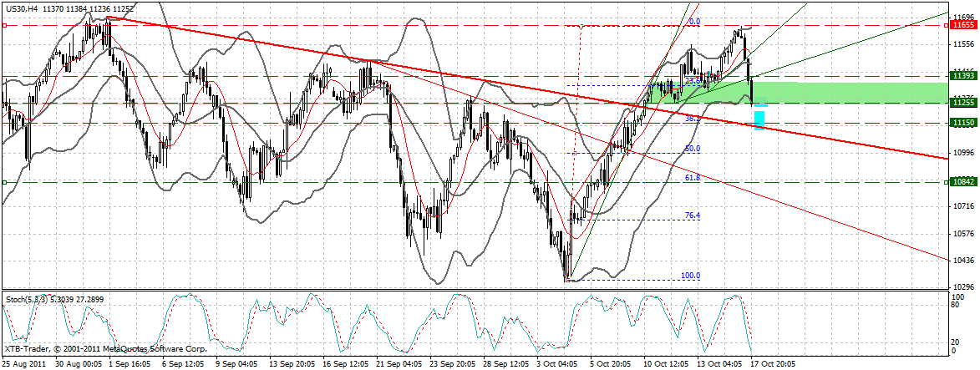Select the Fibonacci 38.2 level label
The width and height of the screenshot is (980, 370).
click(692, 119)
